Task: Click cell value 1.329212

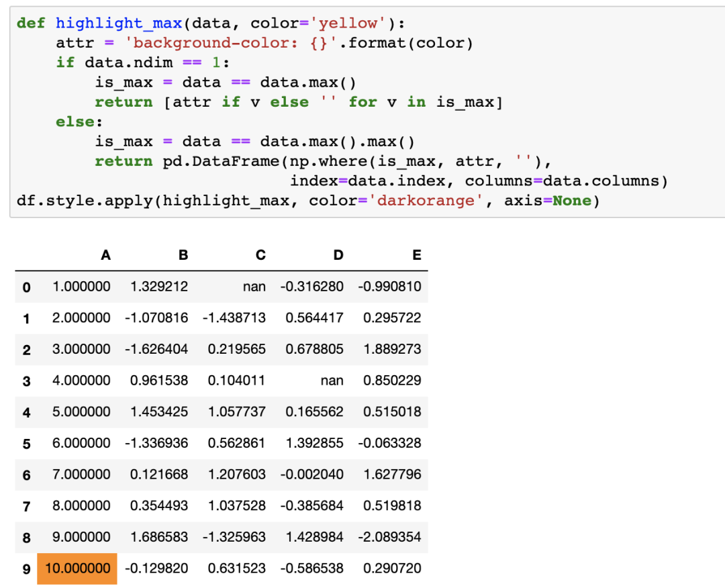Action: tap(159, 287)
